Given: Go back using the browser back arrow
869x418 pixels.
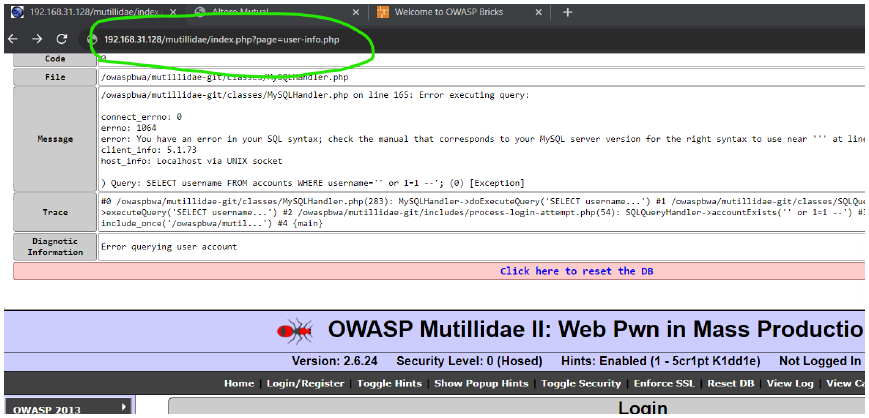Looking at the screenshot, I should pos(13,39).
